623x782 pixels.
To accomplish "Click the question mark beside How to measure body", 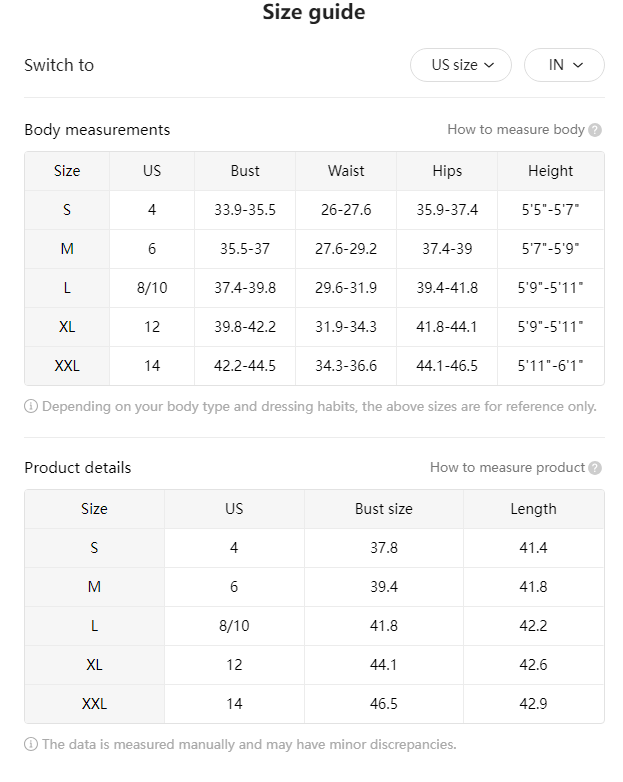I will (595, 130).
